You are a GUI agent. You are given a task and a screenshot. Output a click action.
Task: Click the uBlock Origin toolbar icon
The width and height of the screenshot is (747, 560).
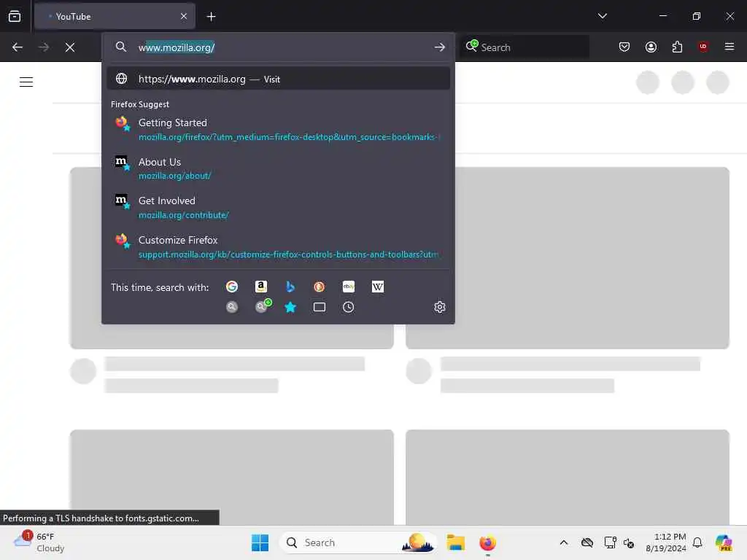click(703, 47)
